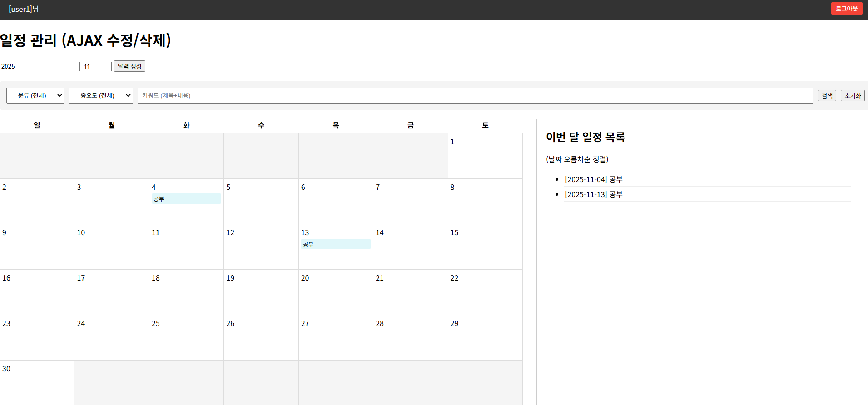Click calendar day 1 cell
The height and width of the screenshot is (405, 868).
pyautogui.click(x=485, y=156)
